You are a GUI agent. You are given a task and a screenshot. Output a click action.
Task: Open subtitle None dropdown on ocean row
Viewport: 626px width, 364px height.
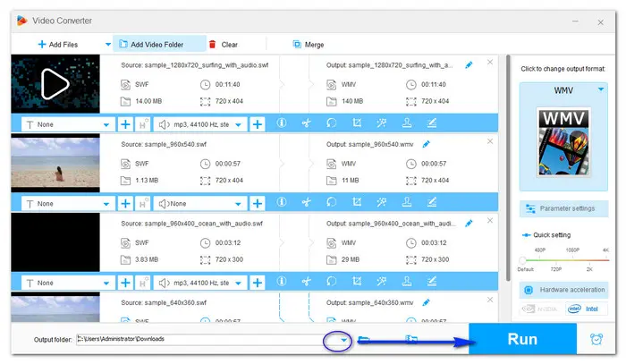[x=68, y=283]
